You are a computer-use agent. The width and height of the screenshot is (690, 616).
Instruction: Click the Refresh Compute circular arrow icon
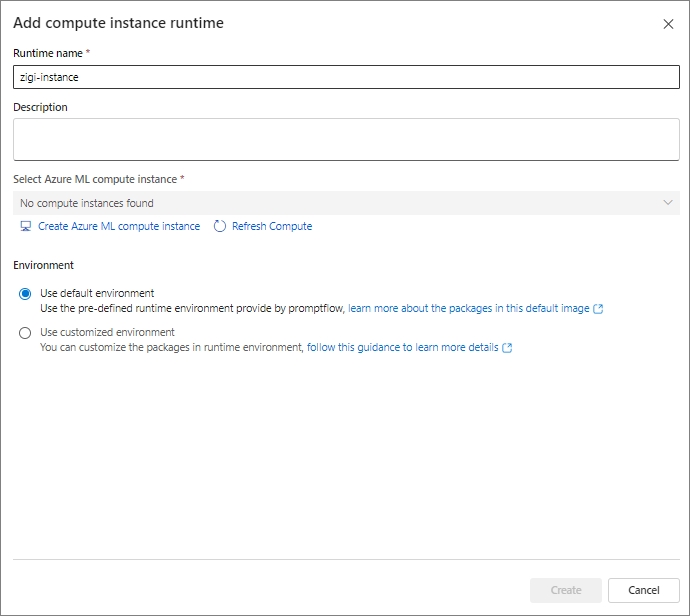[x=220, y=227]
